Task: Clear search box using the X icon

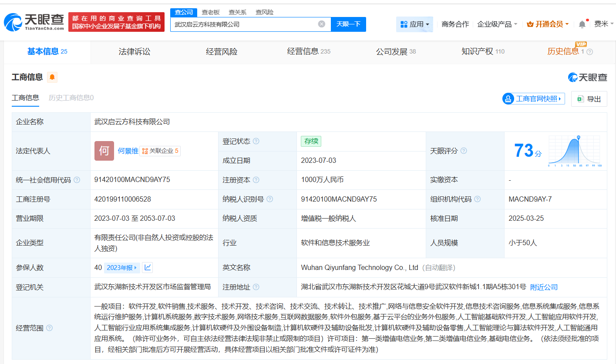Action: [x=321, y=24]
